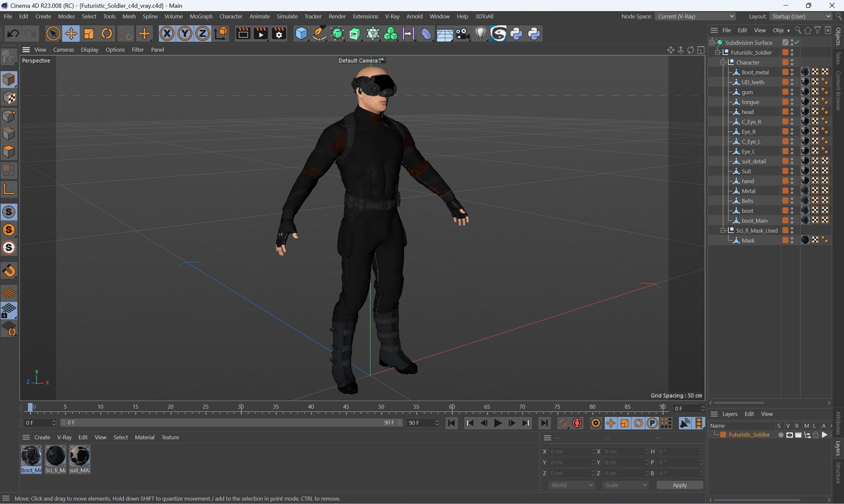Click Render View clapperboard icon
This screenshot has width=844, height=504.
point(243,34)
